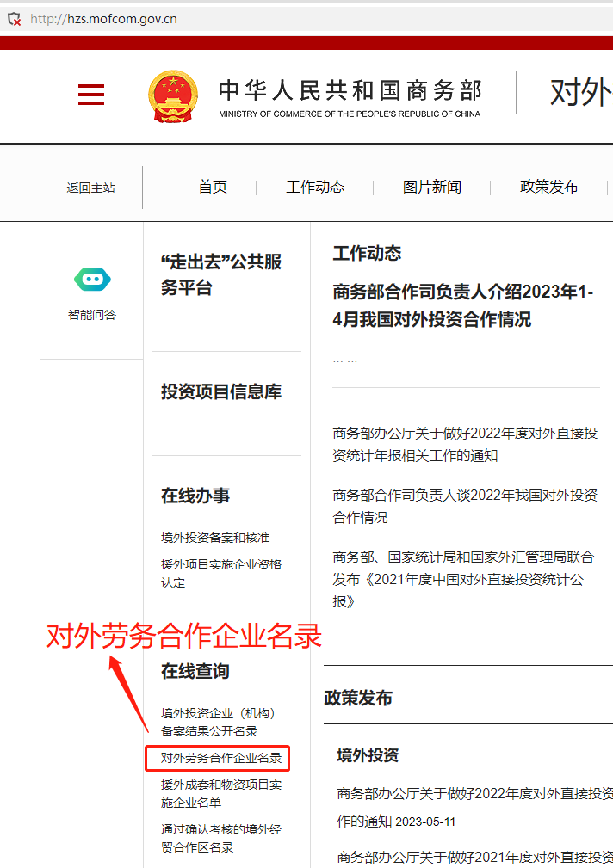The height and width of the screenshot is (868, 613).
Task: Open the red hamburger menu icon
Action: (x=90, y=95)
